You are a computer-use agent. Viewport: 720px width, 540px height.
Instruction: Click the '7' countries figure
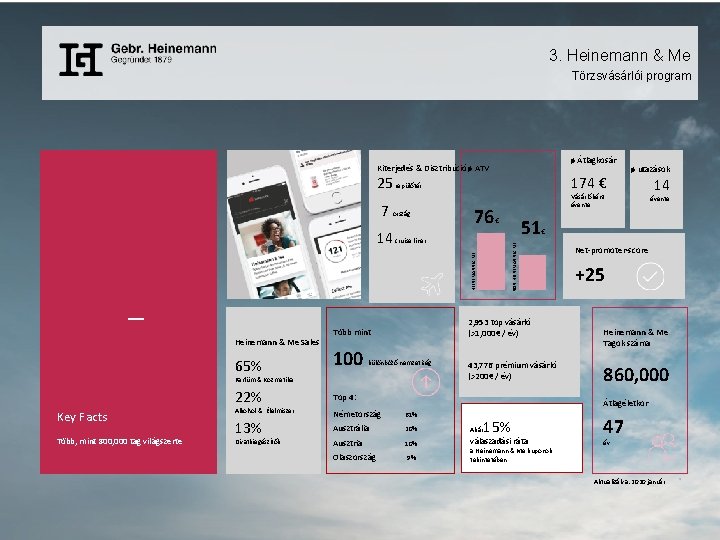[385, 211]
